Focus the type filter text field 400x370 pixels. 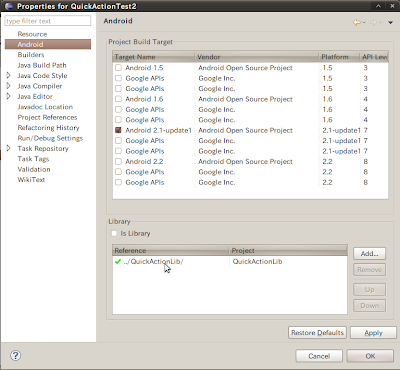coord(48,21)
